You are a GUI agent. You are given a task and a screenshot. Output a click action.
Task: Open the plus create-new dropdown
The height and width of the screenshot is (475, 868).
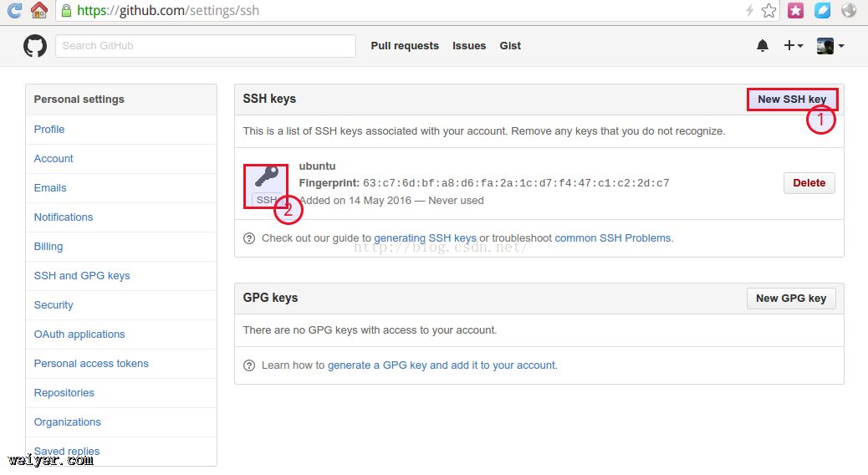pyautogui.click(x=793, y=46)
